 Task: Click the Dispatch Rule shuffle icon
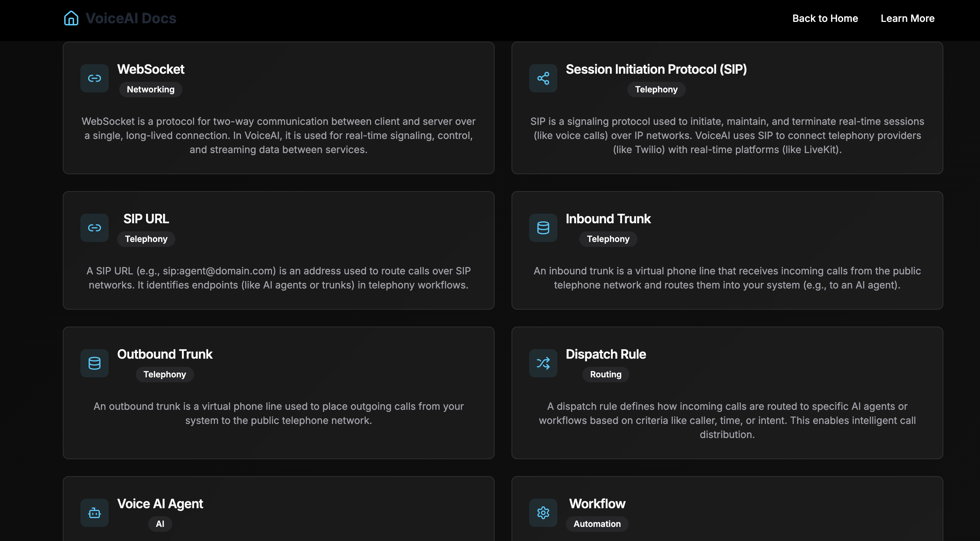click(543, 363)
